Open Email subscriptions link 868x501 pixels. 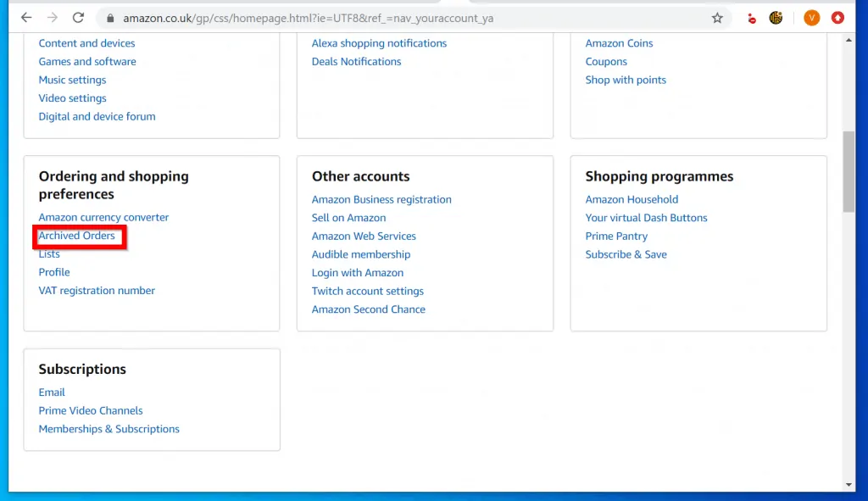tap(52, 392)
